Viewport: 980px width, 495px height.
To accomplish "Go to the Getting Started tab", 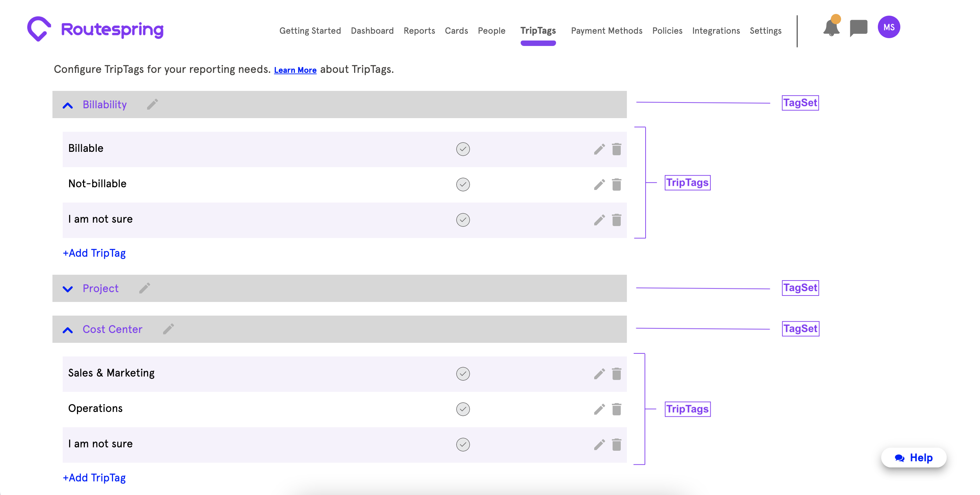I will [310, 30].
